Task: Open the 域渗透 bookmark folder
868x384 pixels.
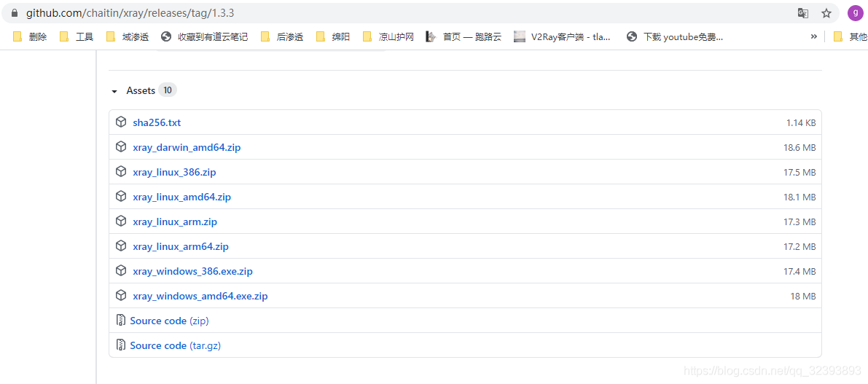Action: [x=128, y=36]
